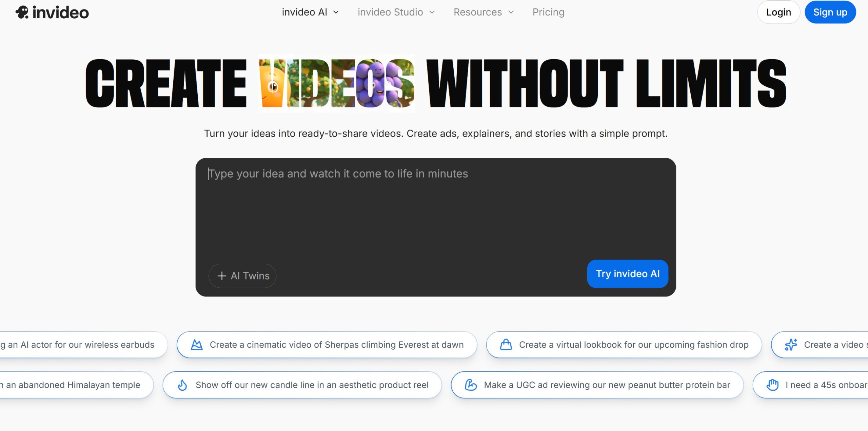Click the plus icon beside AI Twins
Viewport: 868px width, 431px height.
click(222, 276)
